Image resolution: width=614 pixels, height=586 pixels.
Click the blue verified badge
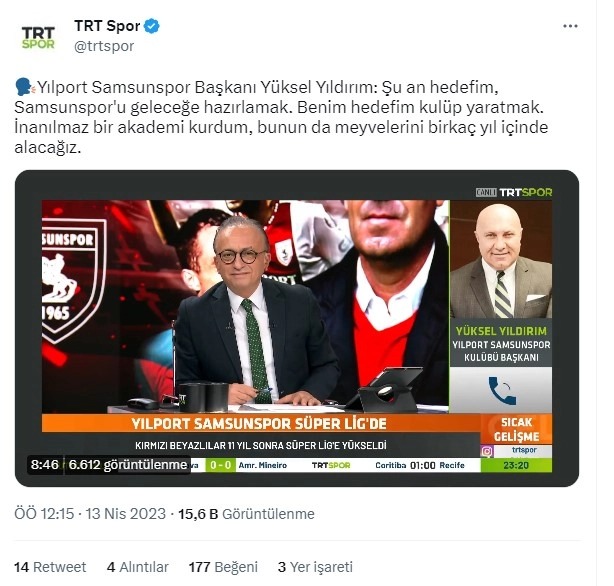pos(152,26)
